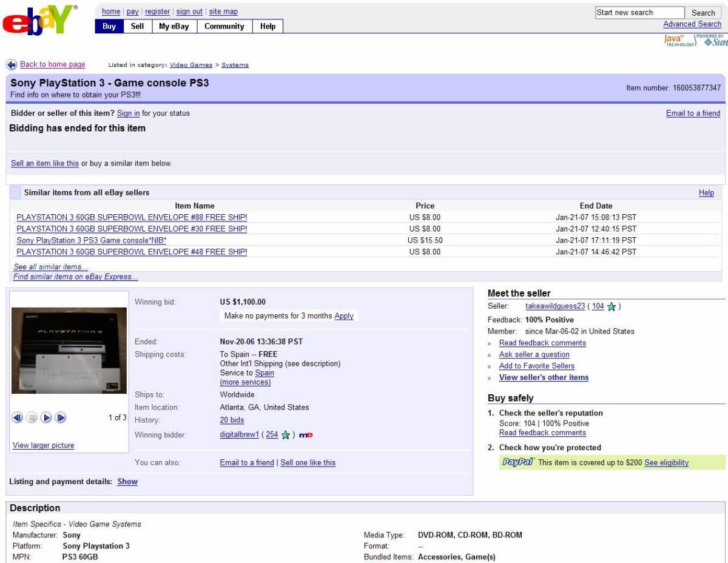View seller's other items
The width and height of the screenshot is (728, 563).
click(x=544, y=377)
